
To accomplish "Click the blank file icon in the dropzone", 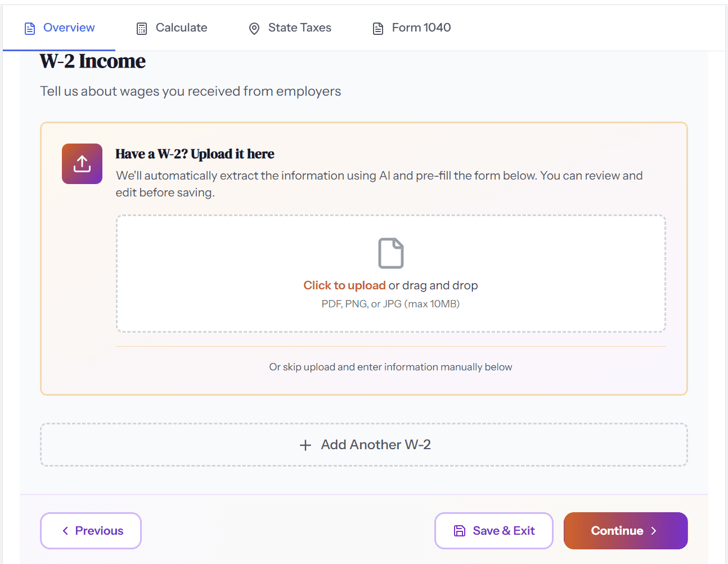I will pos(391,253).
